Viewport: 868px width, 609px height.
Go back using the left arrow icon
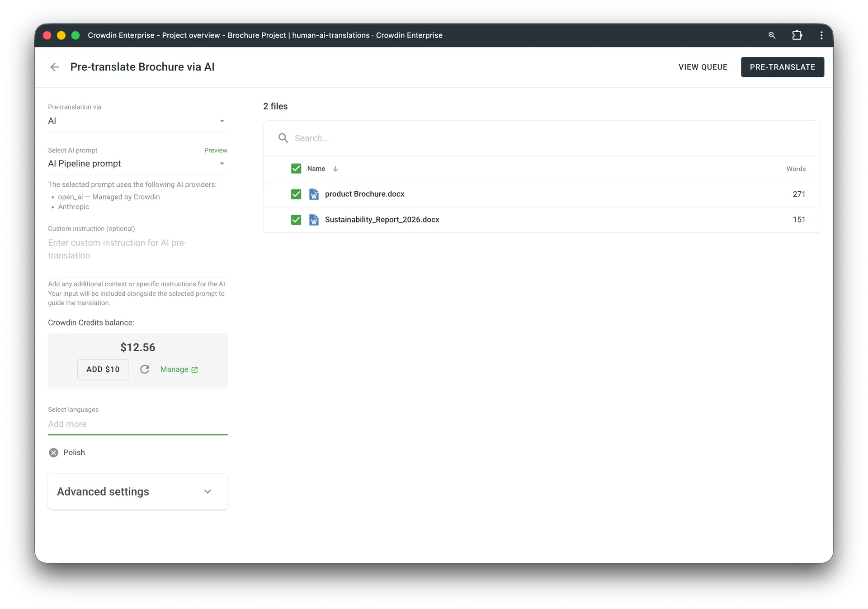pyautogui.click(x=55, y=67)
